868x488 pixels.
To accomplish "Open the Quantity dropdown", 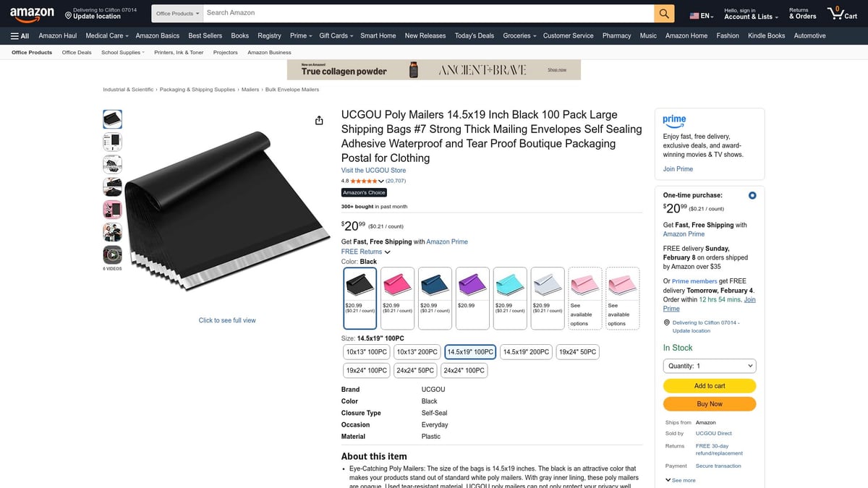I will (709, 365).
